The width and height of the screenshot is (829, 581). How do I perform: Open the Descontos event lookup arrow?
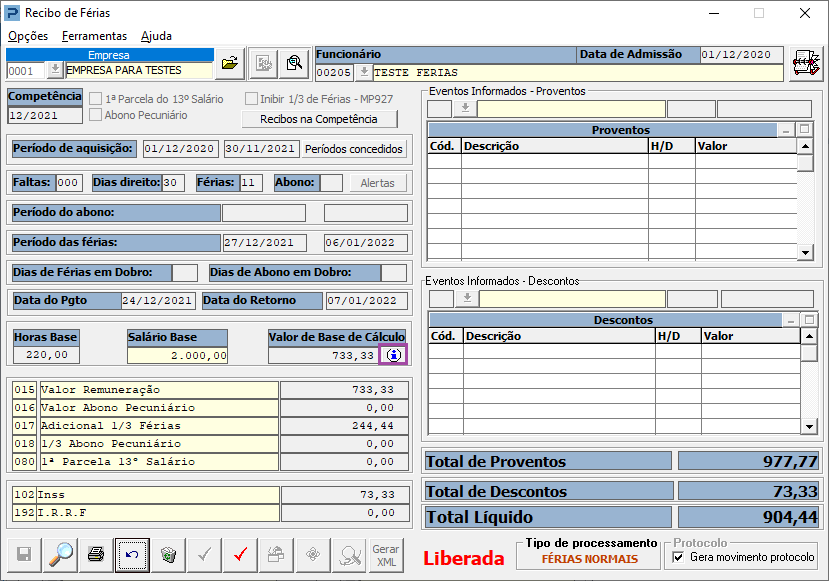pyautogui.click(x=466, y=299)
